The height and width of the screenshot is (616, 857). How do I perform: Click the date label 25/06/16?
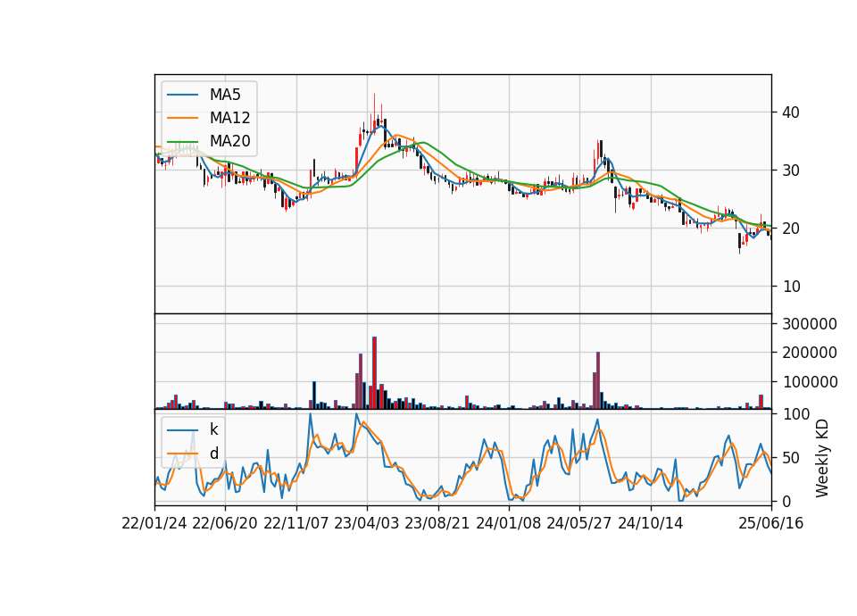pos(770,523)
